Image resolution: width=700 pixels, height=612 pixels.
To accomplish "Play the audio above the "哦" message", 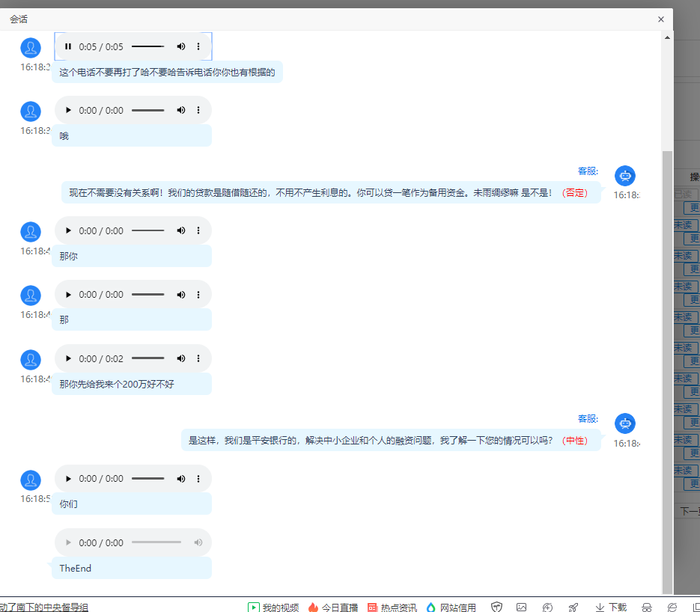I will click(x=68, y=110).
